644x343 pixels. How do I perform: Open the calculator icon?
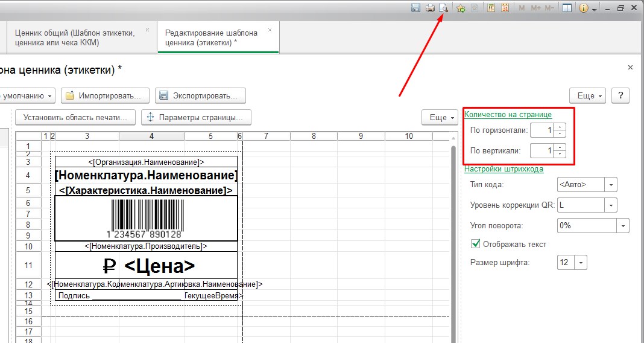[x=491, y=8]
